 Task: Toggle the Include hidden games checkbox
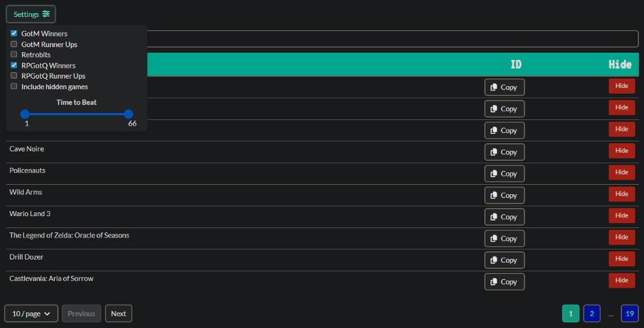click(14, 87)
